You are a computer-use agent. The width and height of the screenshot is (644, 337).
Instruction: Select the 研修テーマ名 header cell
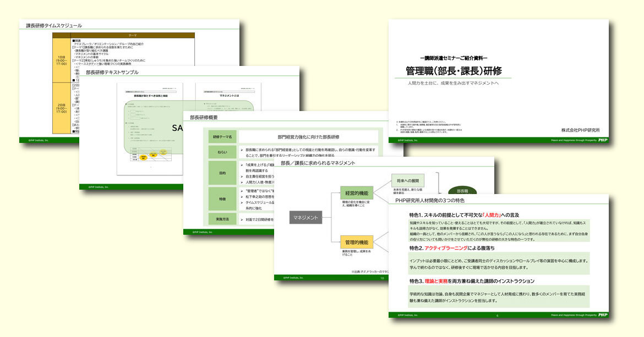click(x=222, y=136)
